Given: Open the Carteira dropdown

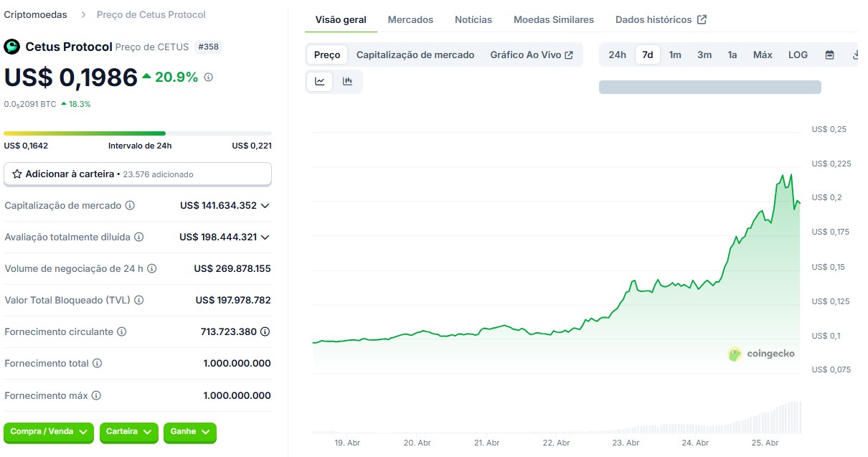Looking at the screenshot, I should [x=129, y=432].
